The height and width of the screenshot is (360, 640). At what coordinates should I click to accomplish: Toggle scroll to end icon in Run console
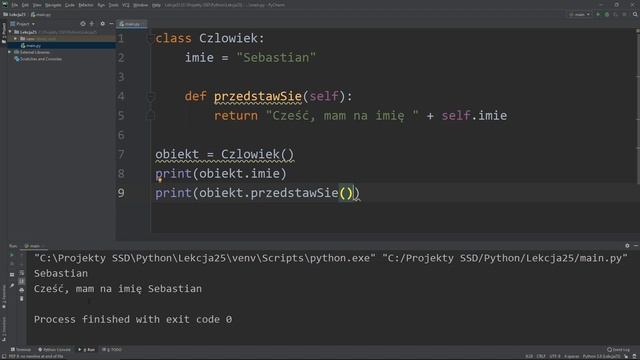point(22,281)
